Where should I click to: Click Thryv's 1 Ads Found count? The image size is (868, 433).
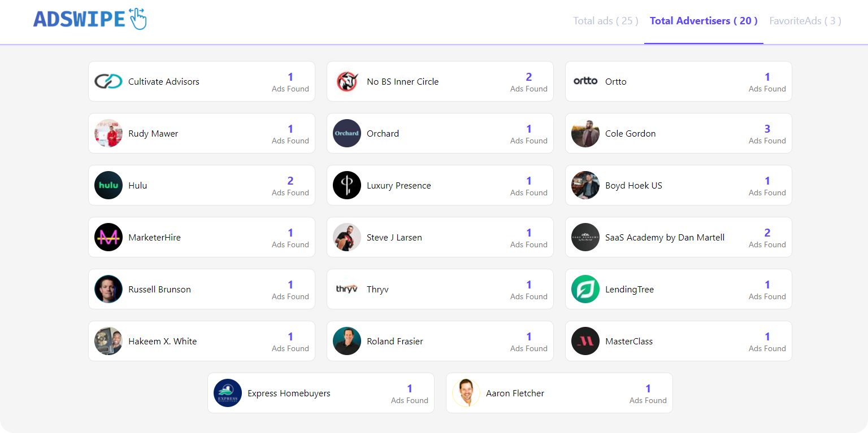[x=529, y=290]
